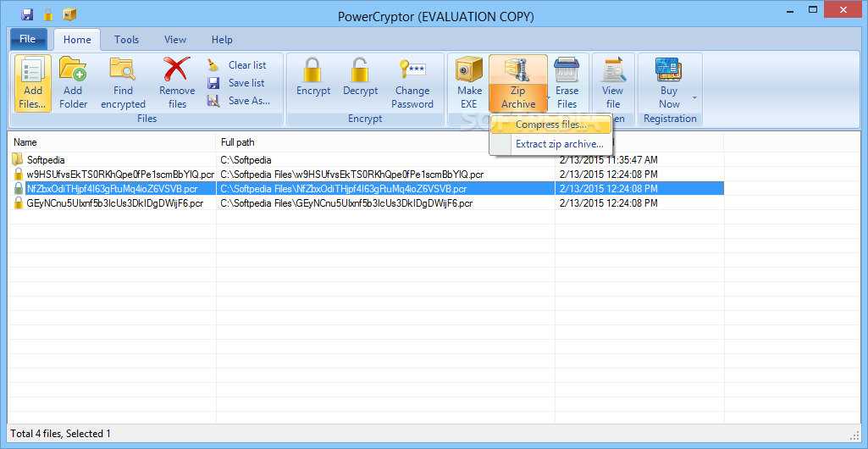Screen dimensions: 868x449
Task: Choose Compress files... menu entry
Action: pyautogui.click(x=550, y=125)
